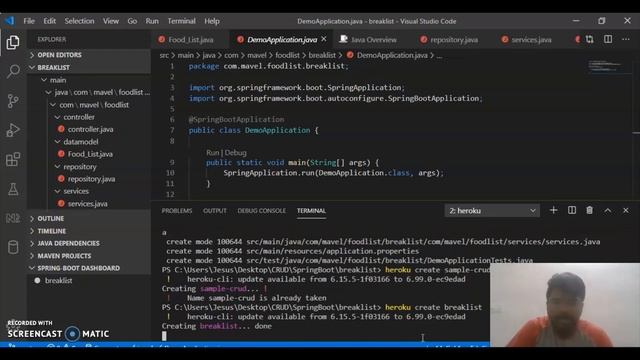Viewport: 640px width, 360px height.
Task: Open the Test flask view
Action: [x=13, y=189]
